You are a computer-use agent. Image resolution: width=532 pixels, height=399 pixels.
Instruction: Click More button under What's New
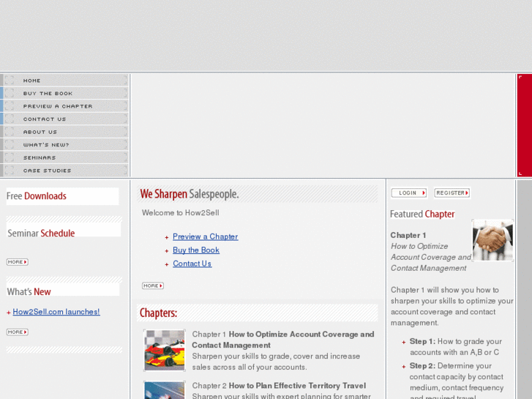point(18,332)
